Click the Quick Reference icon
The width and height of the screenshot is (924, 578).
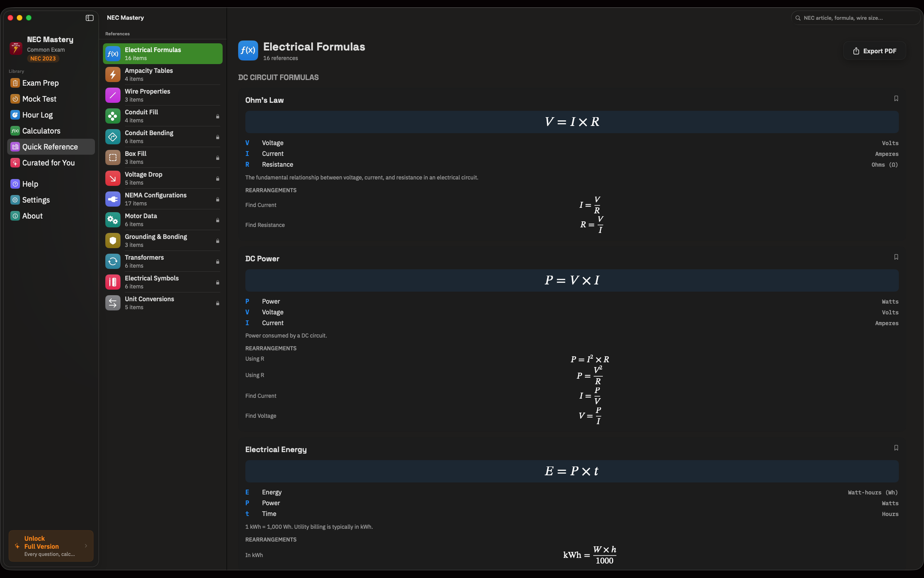click(15, 147)
